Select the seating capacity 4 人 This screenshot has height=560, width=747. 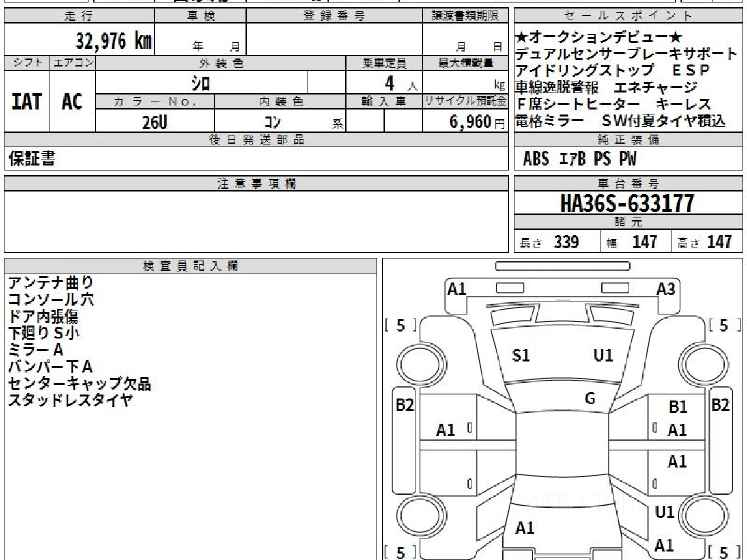tap(401, 82)
